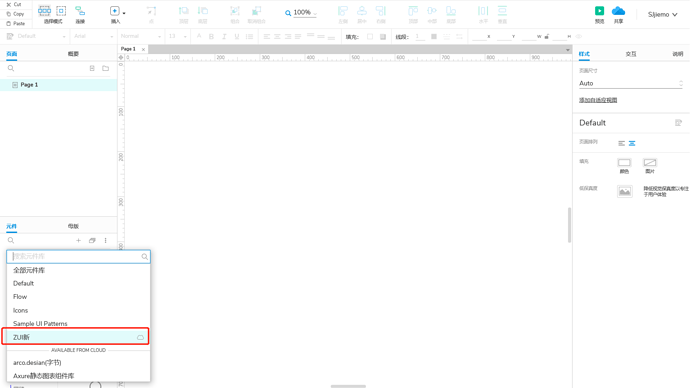Switch to the 概要 outline tab
Image resolution: width=690 pixels, height=388 pixels.
point(73,54)
